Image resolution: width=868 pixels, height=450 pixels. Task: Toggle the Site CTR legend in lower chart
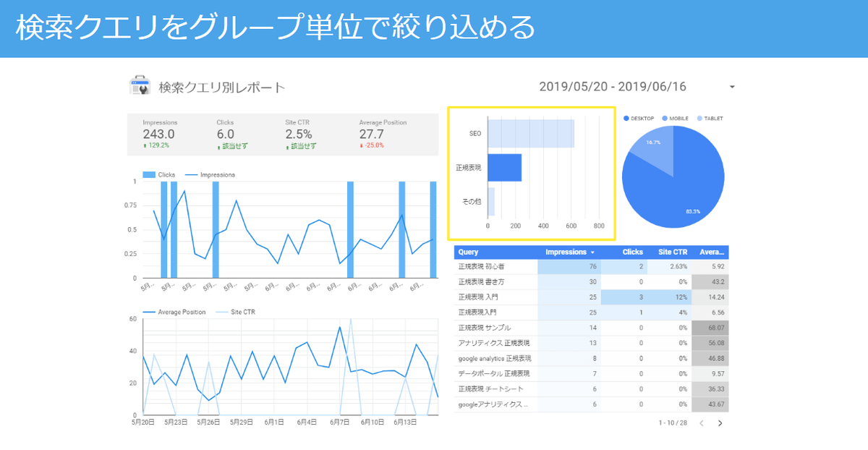coord(235,312)
